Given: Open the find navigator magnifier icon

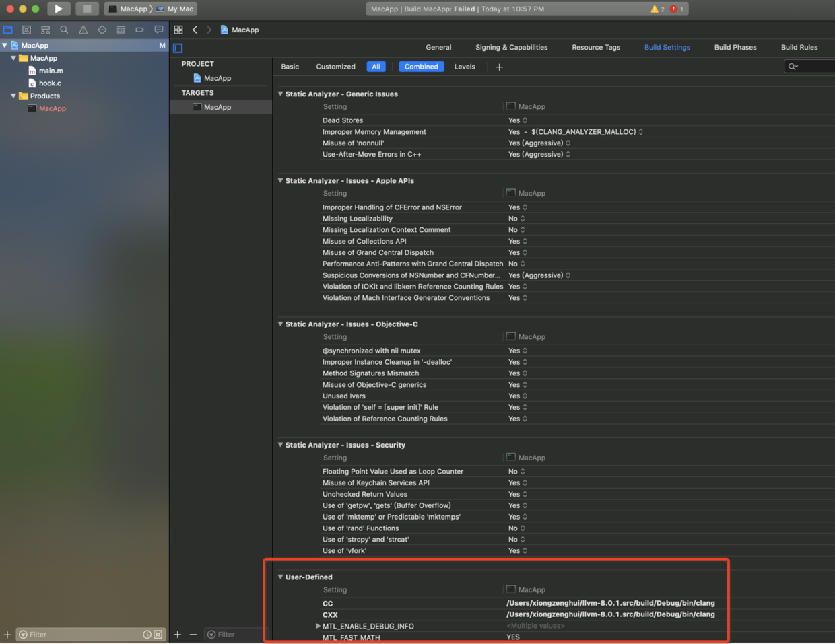Looking at the screenshot, I should click(x=64, y=30).
